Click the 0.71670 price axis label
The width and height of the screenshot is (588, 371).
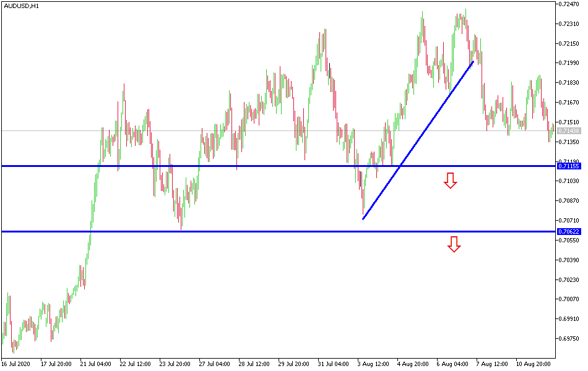(x=568, y=102)
